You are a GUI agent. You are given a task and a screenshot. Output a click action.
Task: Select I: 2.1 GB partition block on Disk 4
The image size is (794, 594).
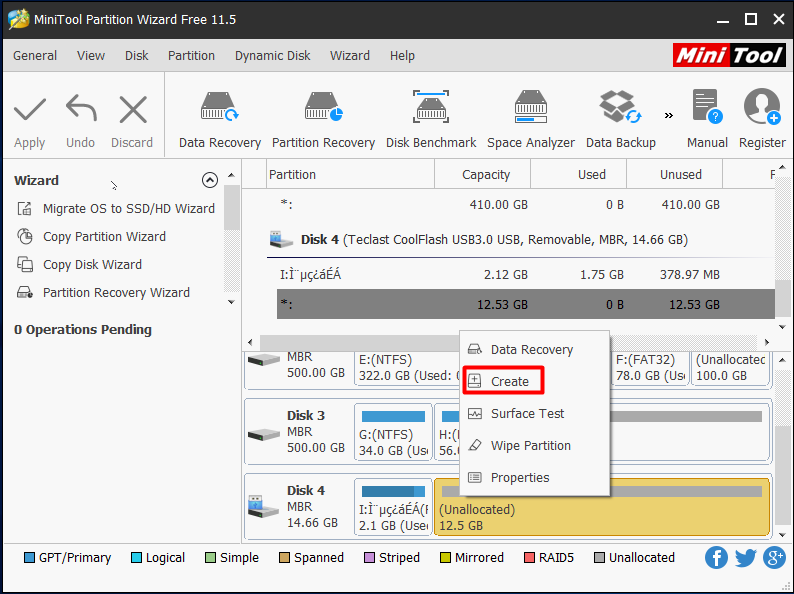click(x=393, y=507)
